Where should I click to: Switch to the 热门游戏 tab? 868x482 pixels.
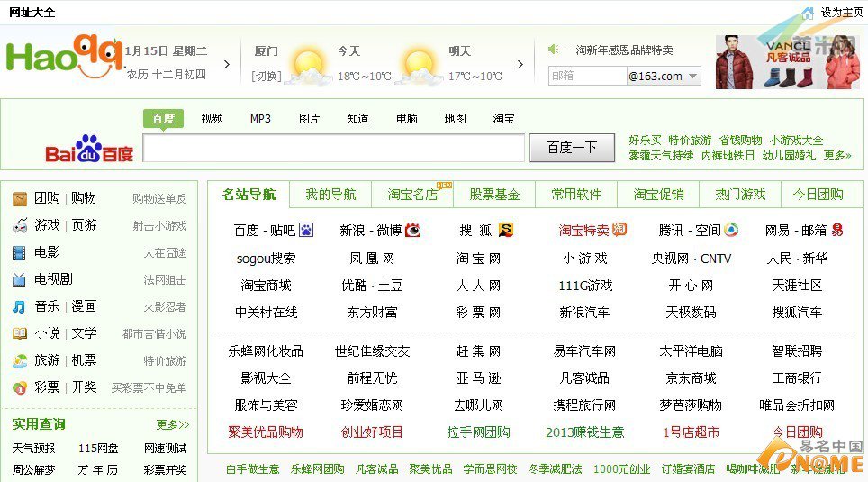[740, 195]
